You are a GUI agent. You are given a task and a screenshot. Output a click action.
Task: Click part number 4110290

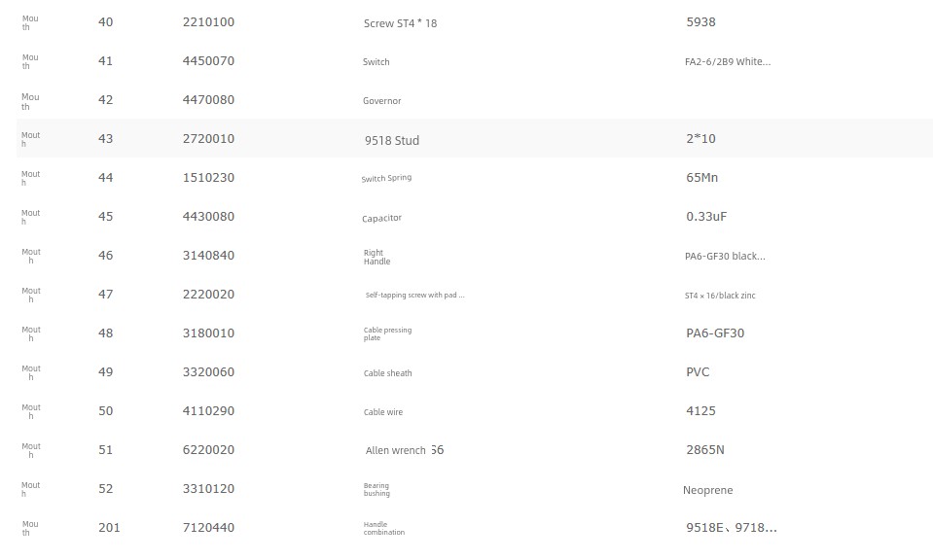point(208,411)
